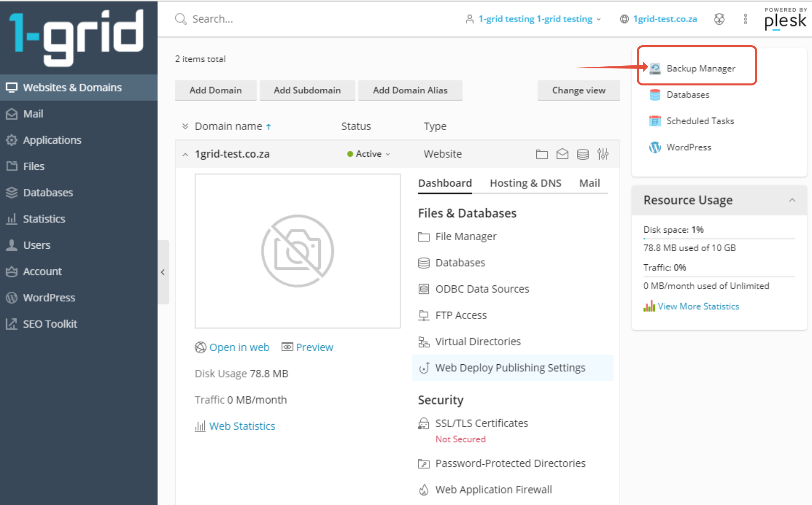Open the three-dot menu in the header
812x505 pixels.
coord(745,19)
